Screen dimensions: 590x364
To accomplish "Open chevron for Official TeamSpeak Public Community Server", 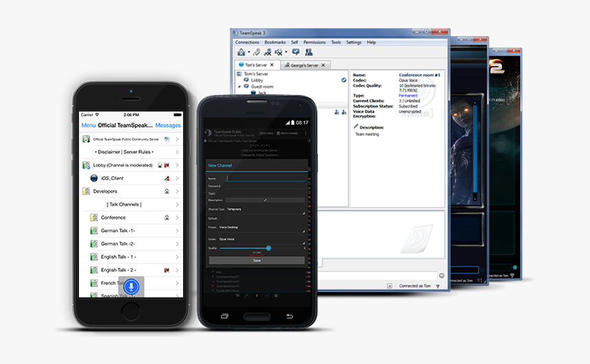I will click(177, 139).
